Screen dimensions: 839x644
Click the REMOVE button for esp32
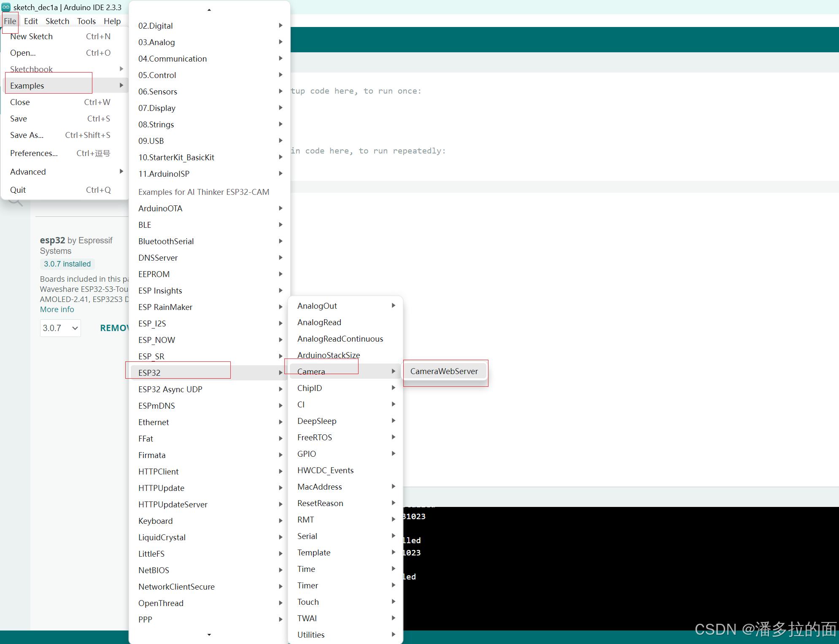tap(114, 328)
